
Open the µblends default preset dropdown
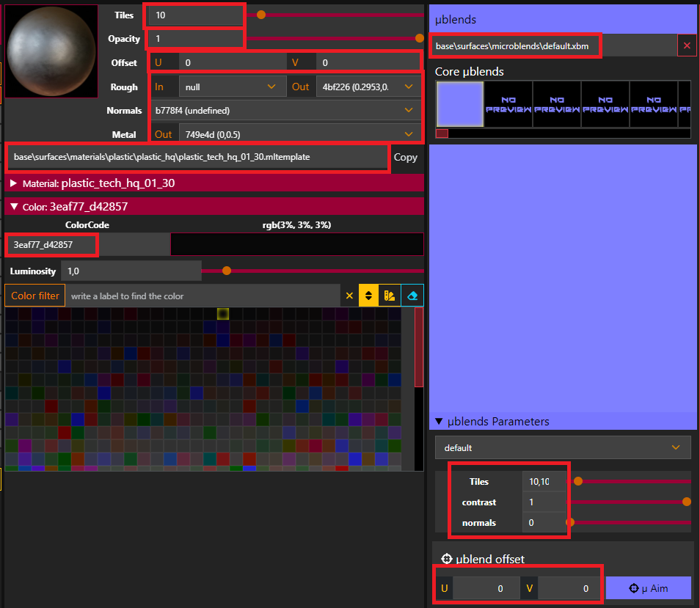pos(562,447)
